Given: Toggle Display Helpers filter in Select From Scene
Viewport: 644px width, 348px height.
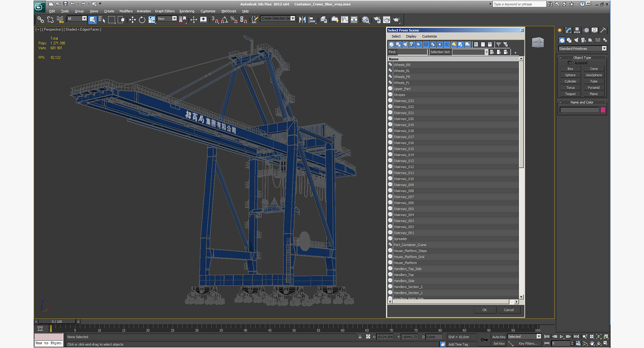Looking at the screenshot, I should coord(419,44).
